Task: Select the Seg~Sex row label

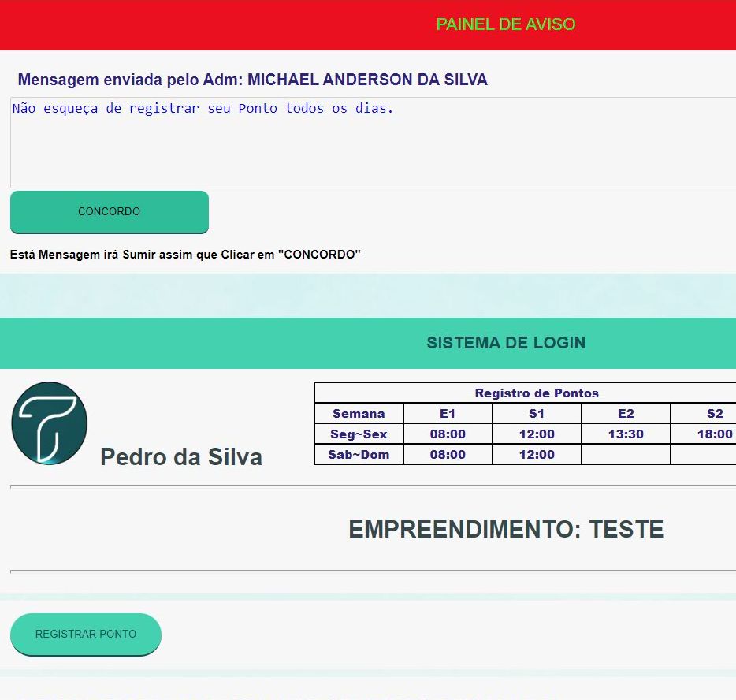Action: tap(359, 434)
